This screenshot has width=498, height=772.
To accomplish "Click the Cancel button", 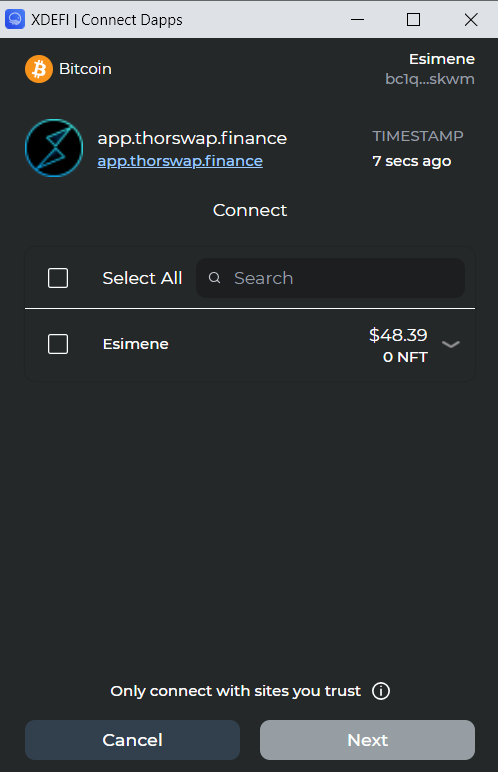I will pyautogui.click(x=133, y=740).
